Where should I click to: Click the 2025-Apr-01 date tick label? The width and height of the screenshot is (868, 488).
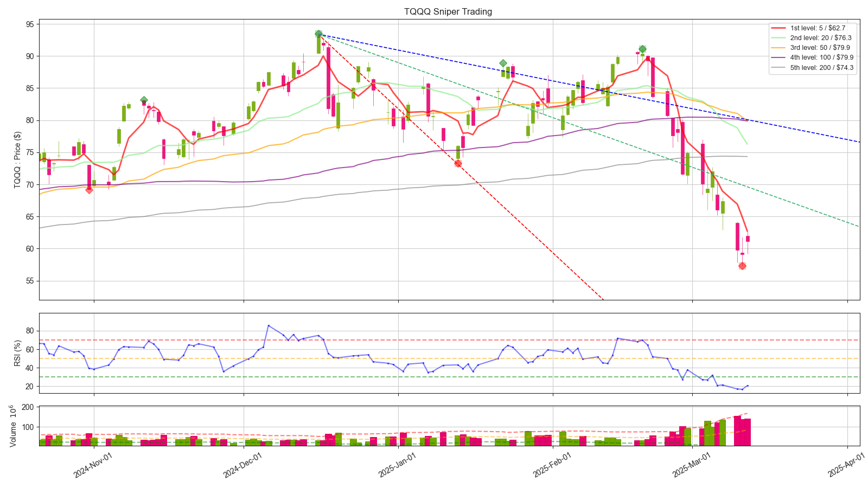(x=846, y=465)
